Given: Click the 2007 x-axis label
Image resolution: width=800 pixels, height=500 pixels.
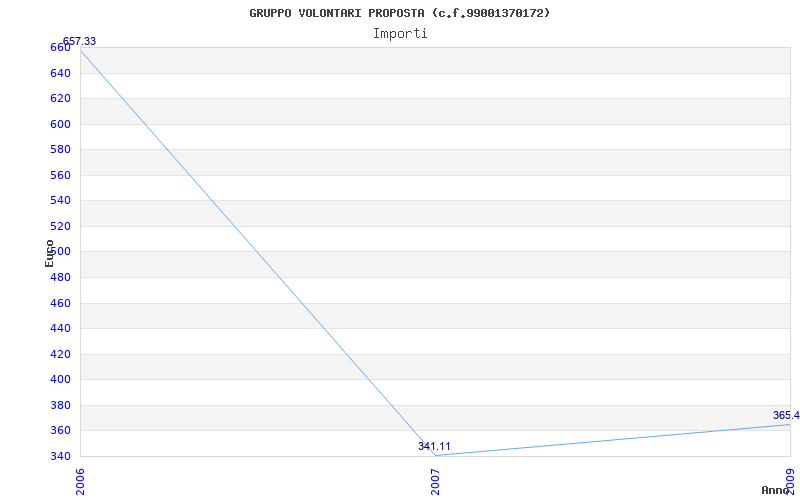Looking at the screenshot, I should tap(435, 482).
